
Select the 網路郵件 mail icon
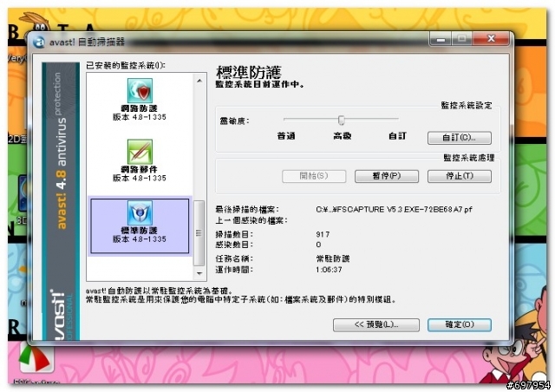140,152
